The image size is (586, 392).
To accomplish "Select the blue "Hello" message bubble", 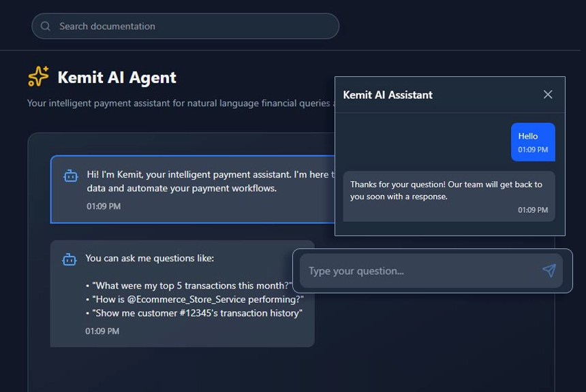I will (533, 142).
